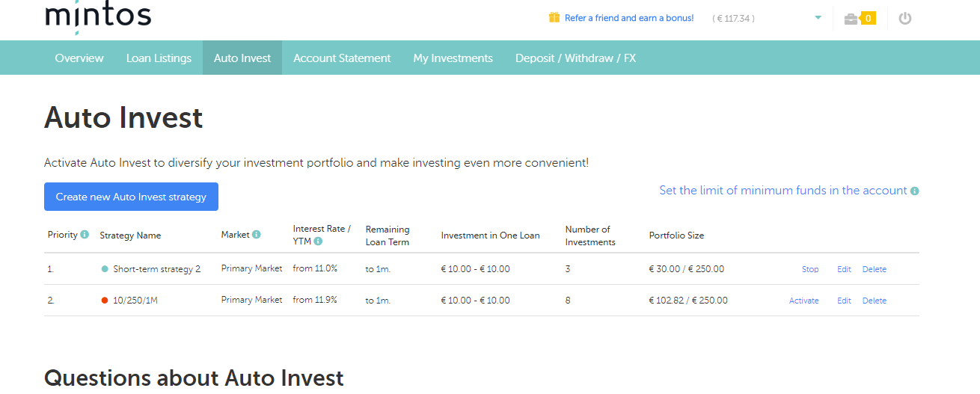Open the Loan Listings tab

coord(159,58)
